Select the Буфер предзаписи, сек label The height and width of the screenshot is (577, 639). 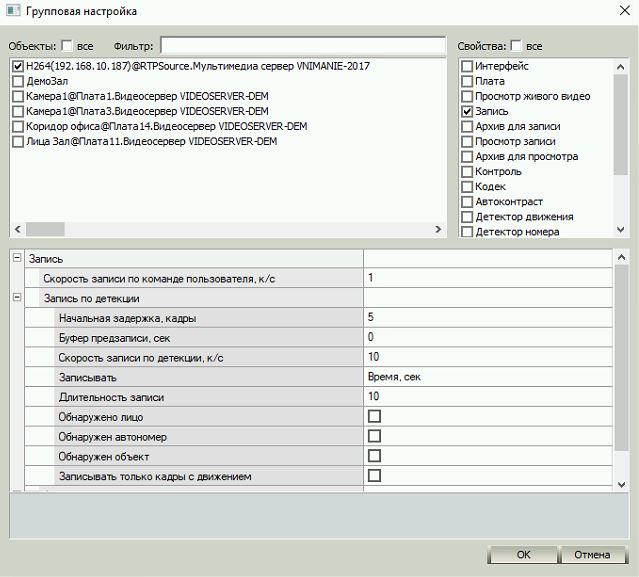pos(114,338)
